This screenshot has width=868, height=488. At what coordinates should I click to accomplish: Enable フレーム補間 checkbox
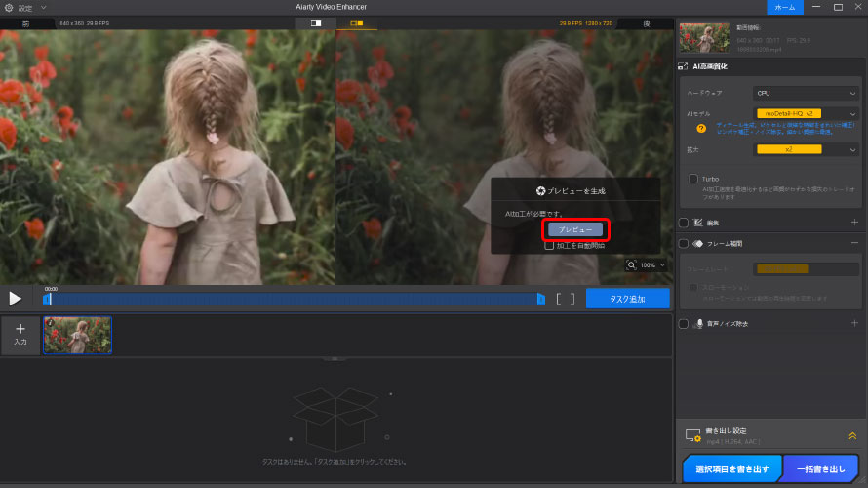[684, 244]
